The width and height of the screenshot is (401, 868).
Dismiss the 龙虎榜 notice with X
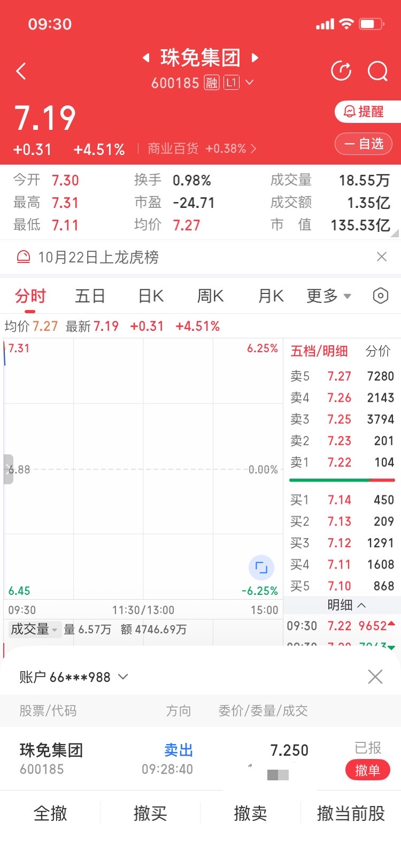pyautogui.click(x=381, y=257)
